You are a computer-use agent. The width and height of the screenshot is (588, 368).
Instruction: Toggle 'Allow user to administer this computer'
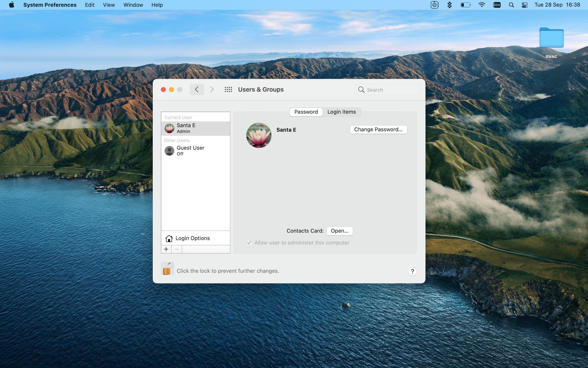[x=249, y=243]
